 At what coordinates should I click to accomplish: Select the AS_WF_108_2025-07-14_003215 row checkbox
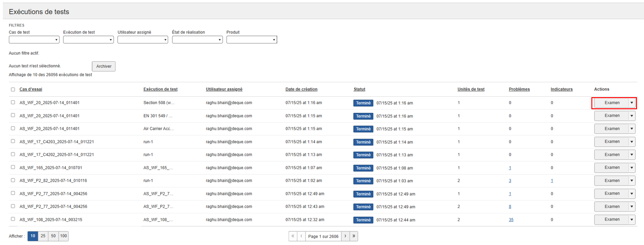click(x=13, y=219)
